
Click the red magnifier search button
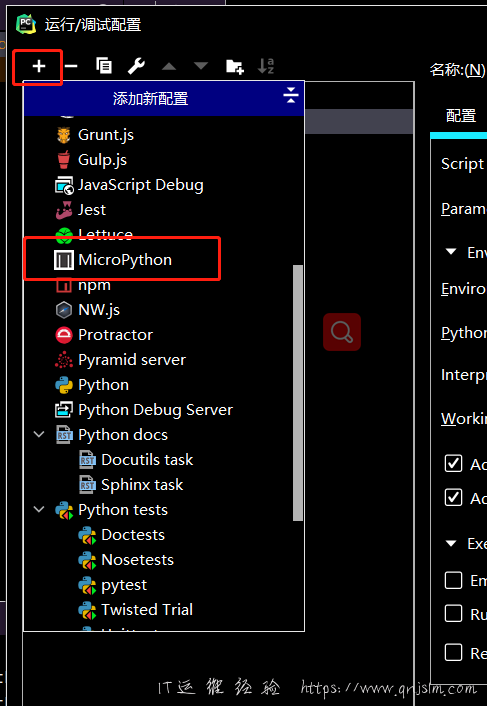[x=342, y=332]
